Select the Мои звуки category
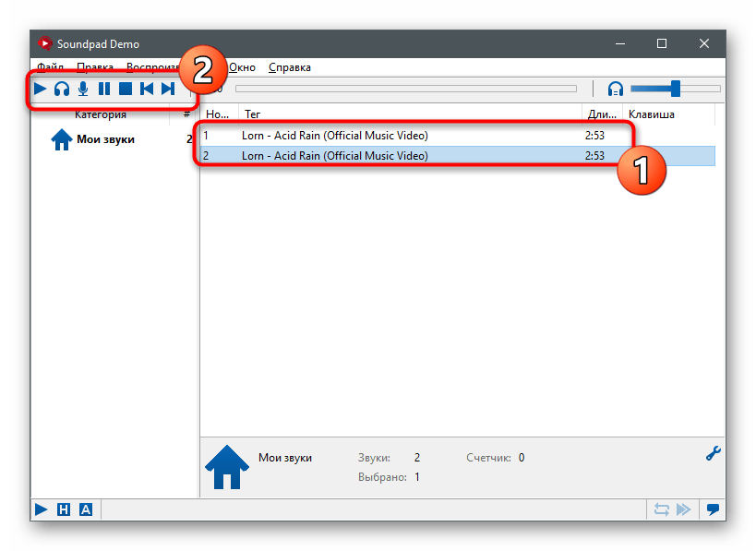 105,139
